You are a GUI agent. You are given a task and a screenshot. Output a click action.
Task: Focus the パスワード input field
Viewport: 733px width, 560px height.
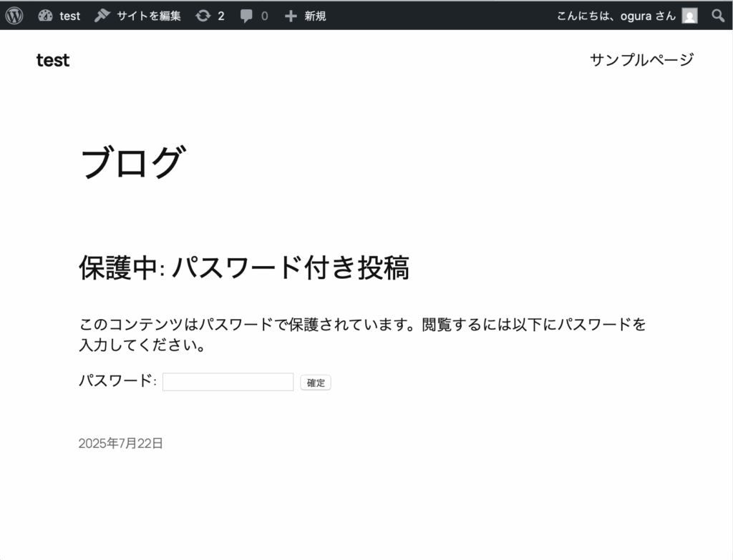(x=228, y=382)
